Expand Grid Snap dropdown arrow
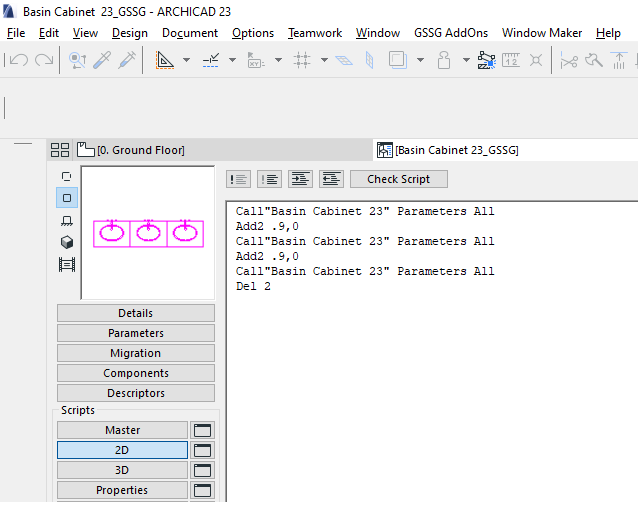Screen dimensions: 639x506 point(324,60)
